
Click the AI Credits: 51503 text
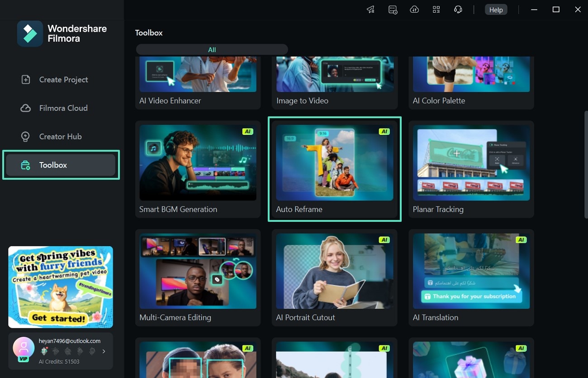click(x=59, y=361)
